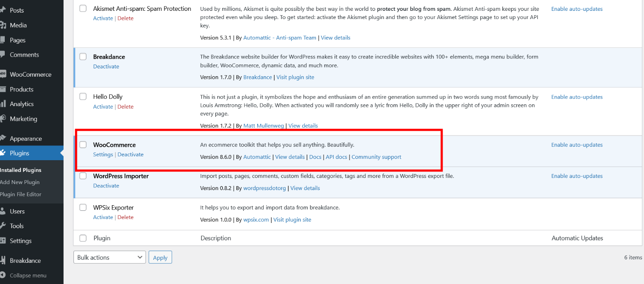Delete the Akismet Anti-spam plugin
The image size is (644, 284).
click(x=125, y=18)
